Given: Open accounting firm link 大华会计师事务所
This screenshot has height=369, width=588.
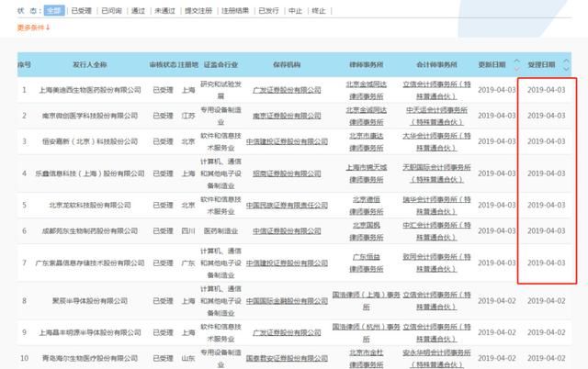Looking at the screenshot, I should (436, 141).
